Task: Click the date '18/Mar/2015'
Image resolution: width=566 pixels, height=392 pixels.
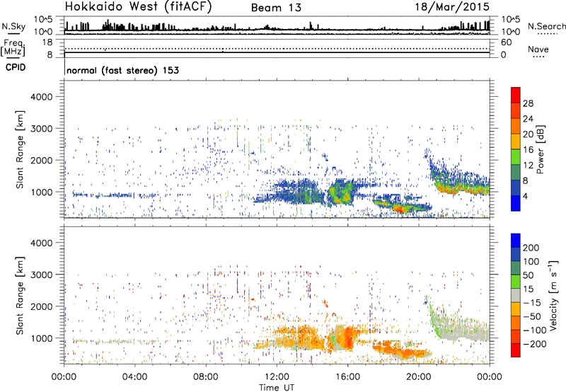Action: click(x=452, y=6)
